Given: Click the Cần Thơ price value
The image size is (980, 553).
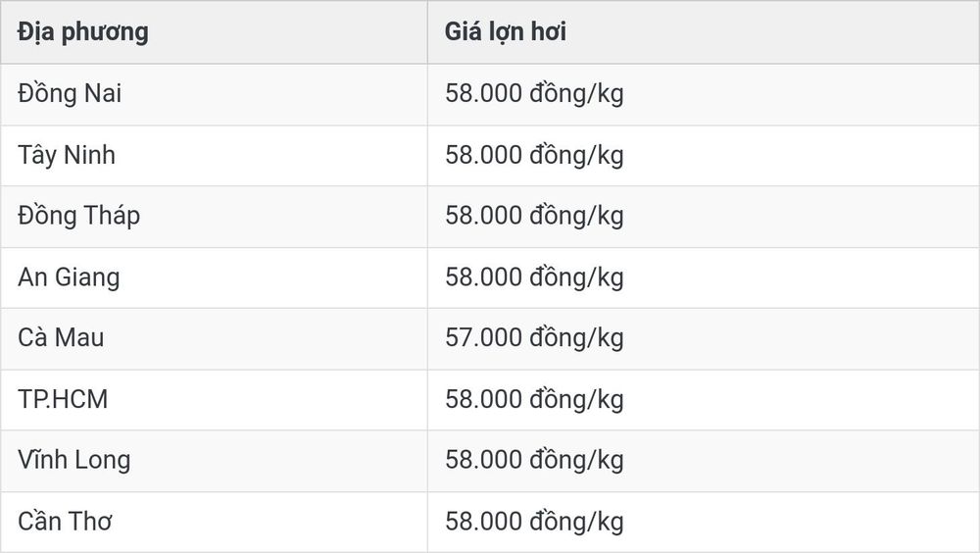Looking at the screenshot, I should point(534,522).
